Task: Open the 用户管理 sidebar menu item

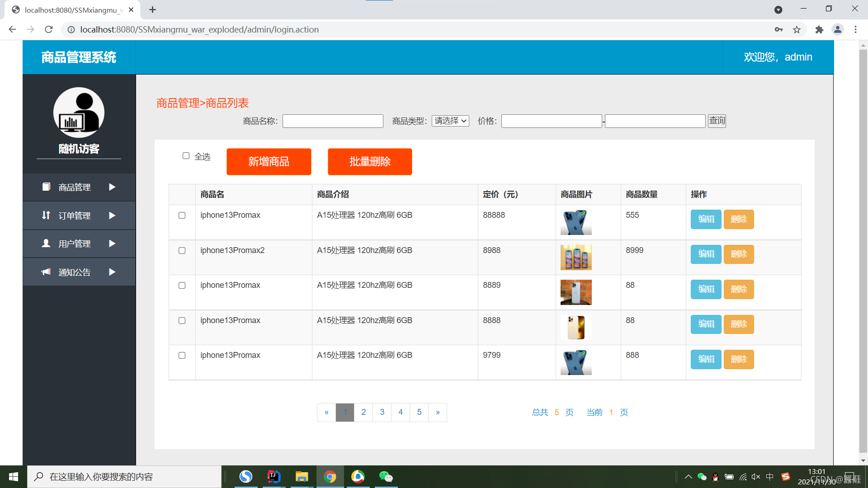Action: pos(79,244)
